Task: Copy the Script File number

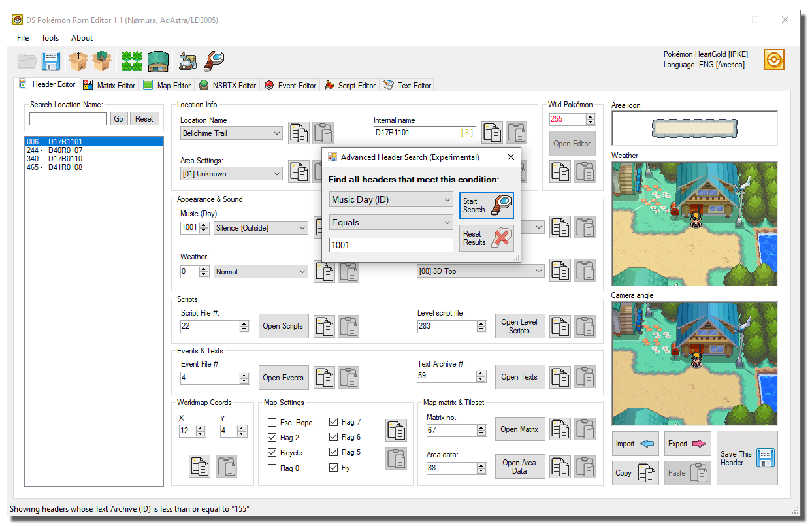Action: [324, 326]
